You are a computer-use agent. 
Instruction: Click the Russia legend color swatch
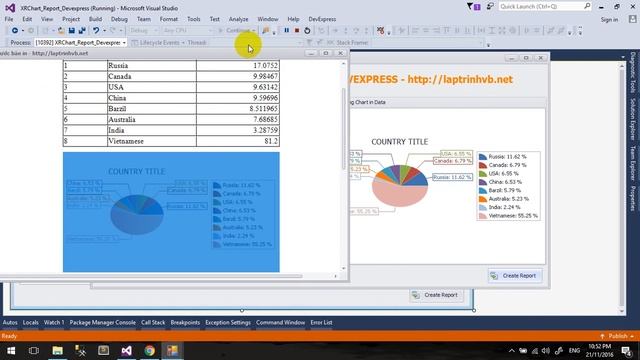(x=483, y=157)
